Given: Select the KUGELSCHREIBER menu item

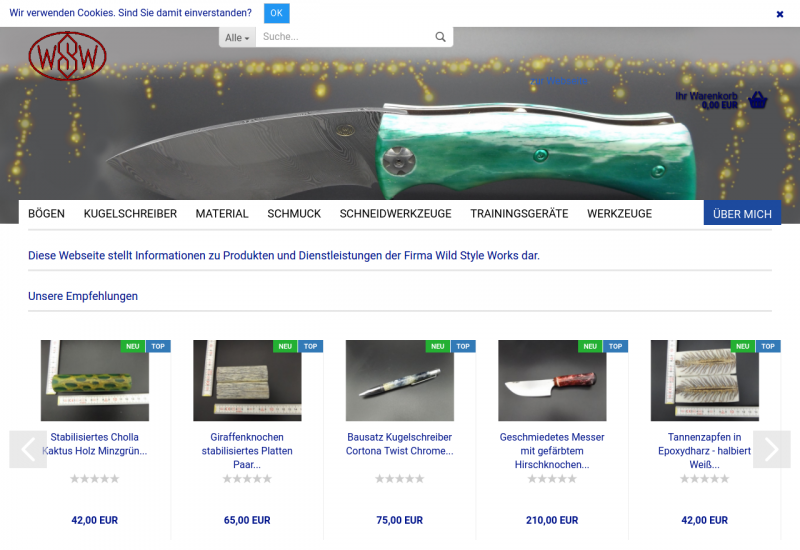Looking at the screenshot, I should pyautogui.click(x=130, y=214).
